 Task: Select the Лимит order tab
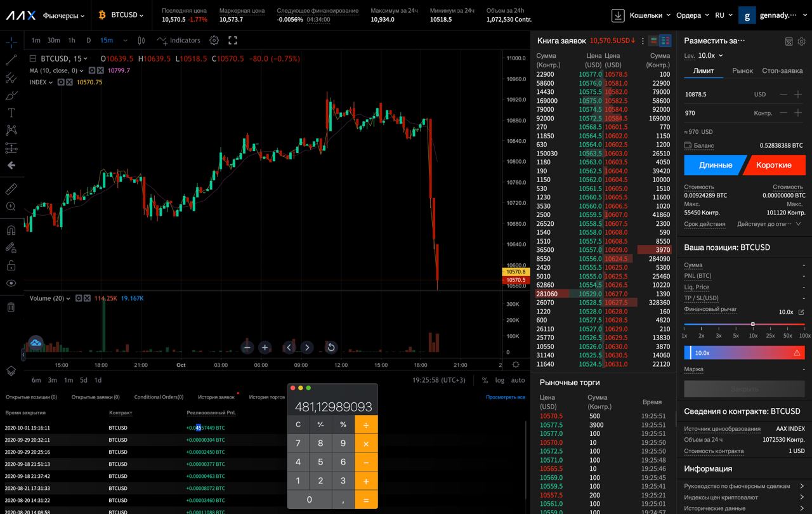(704, 71)
